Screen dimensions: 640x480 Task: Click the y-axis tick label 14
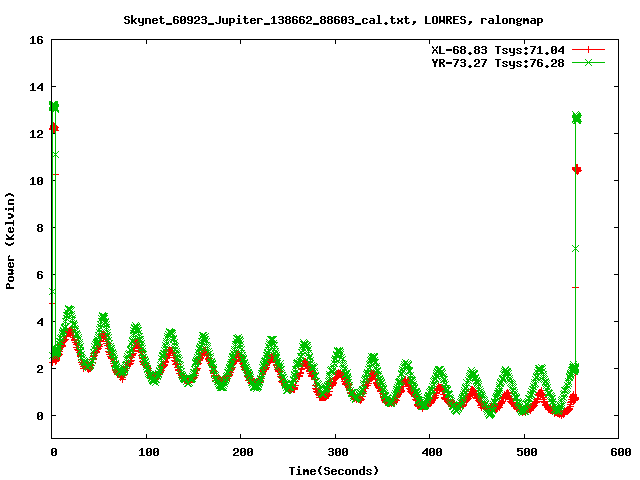coord(36,87)
